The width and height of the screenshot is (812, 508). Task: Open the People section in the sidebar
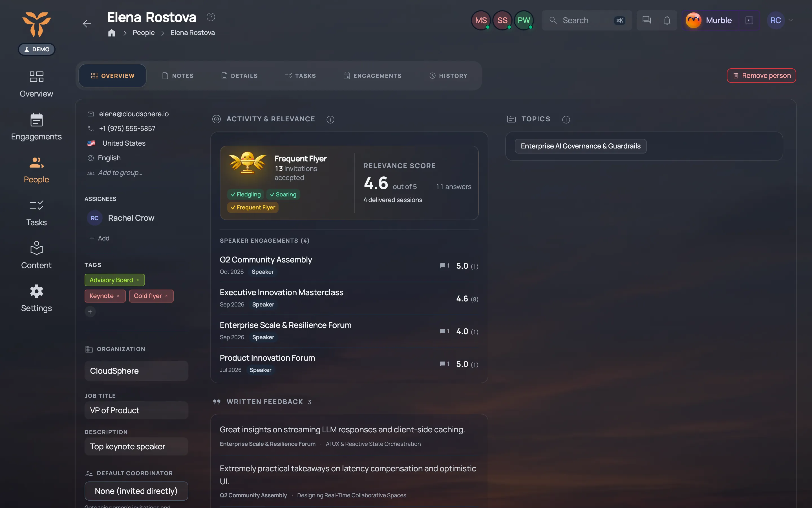click(x=36, y=170)
